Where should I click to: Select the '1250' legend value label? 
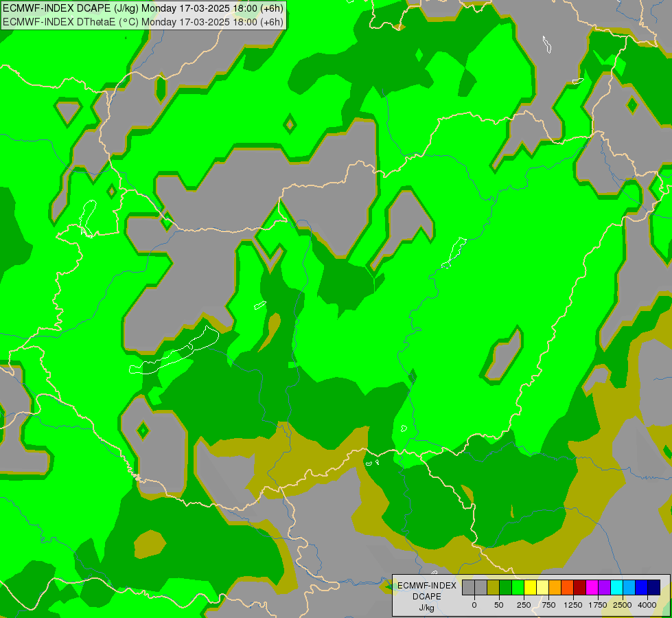573,605
